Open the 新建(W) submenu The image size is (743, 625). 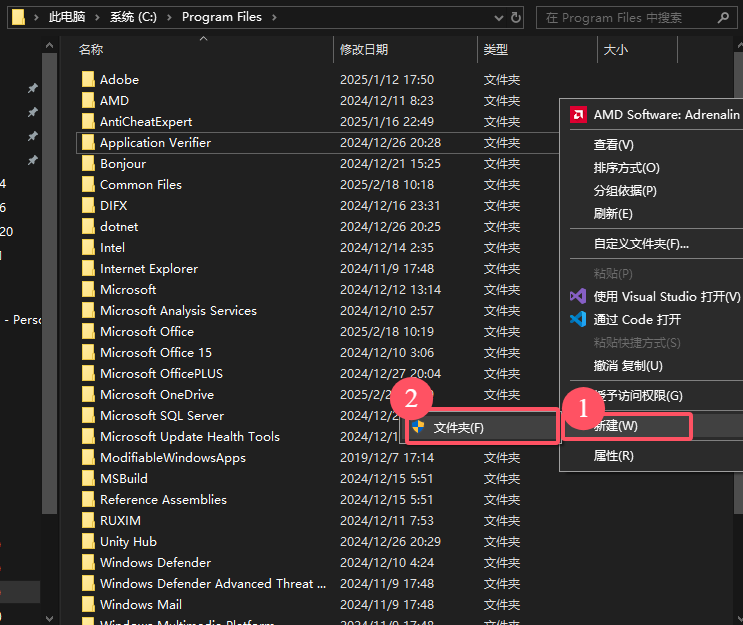[627, 426]
